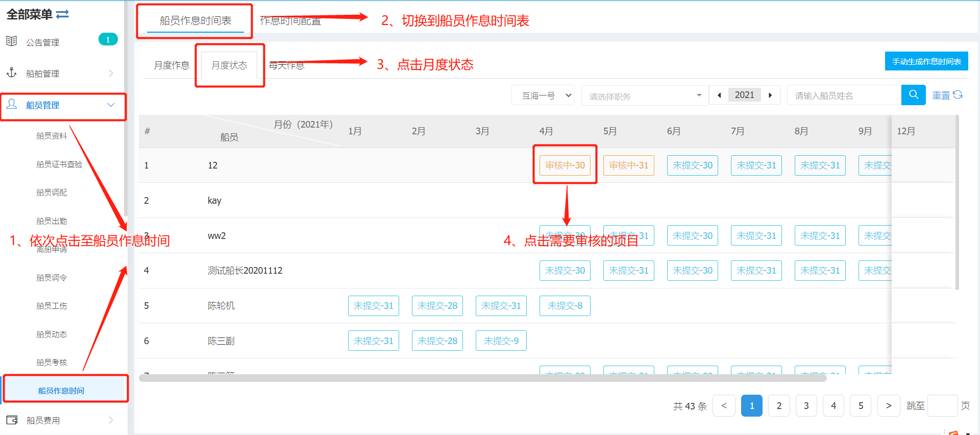Screen dimensions: 980x435
Task: Toggle the 全部菜单 collapse icon
Action: (62, 14)
